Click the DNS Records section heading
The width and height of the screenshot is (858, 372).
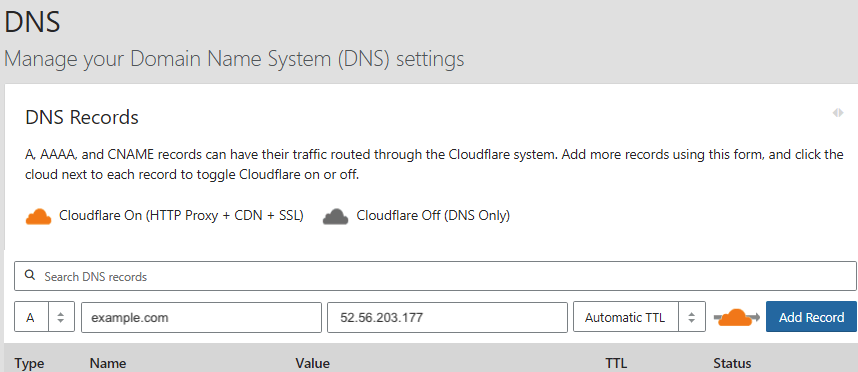click(82, 117)
